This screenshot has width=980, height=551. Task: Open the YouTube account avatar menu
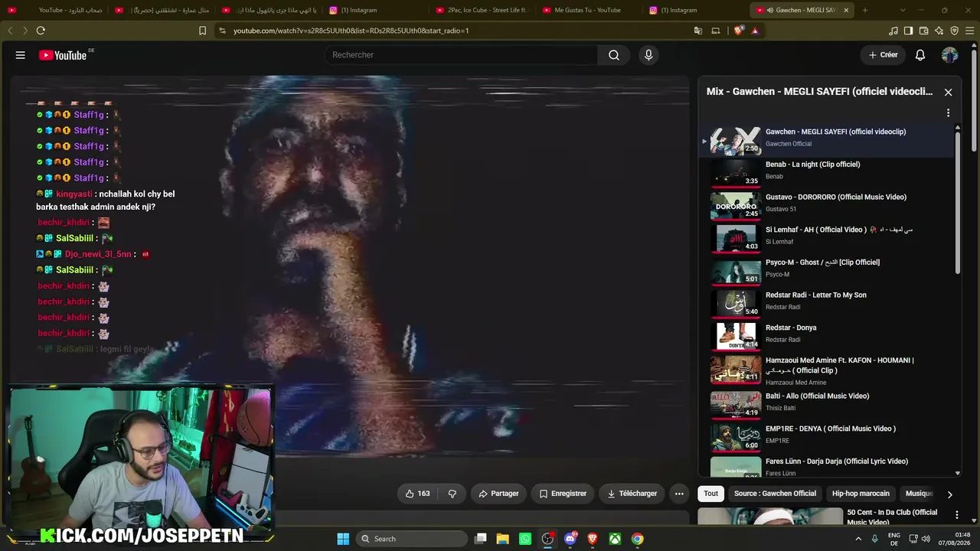[949, 55]
